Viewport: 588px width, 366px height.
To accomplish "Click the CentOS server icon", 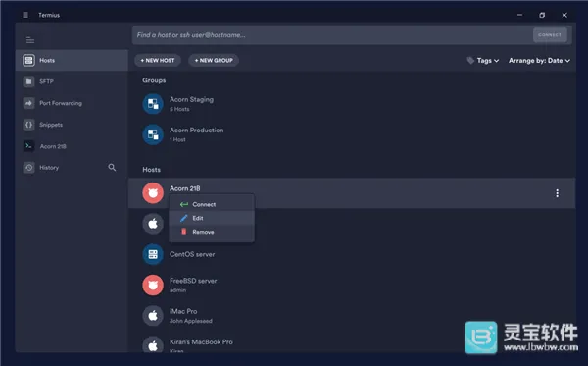I will [x=153, y=254].
